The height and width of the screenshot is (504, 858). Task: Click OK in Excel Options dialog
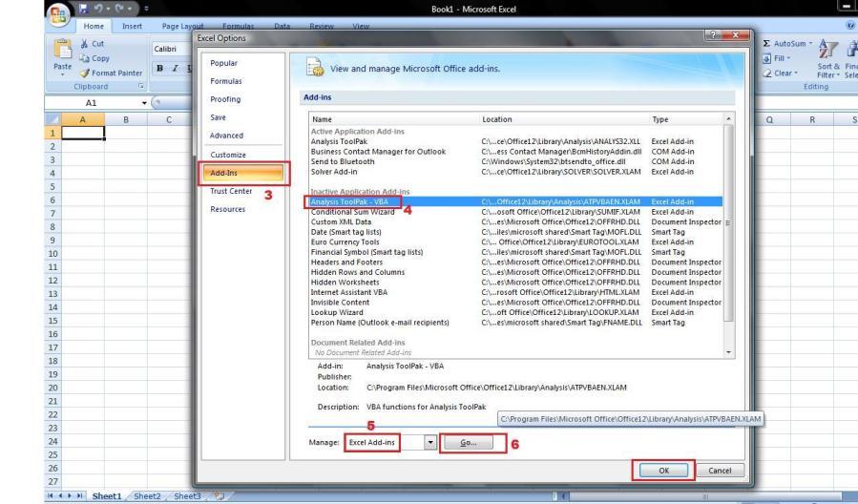click(x=663, y=470)
